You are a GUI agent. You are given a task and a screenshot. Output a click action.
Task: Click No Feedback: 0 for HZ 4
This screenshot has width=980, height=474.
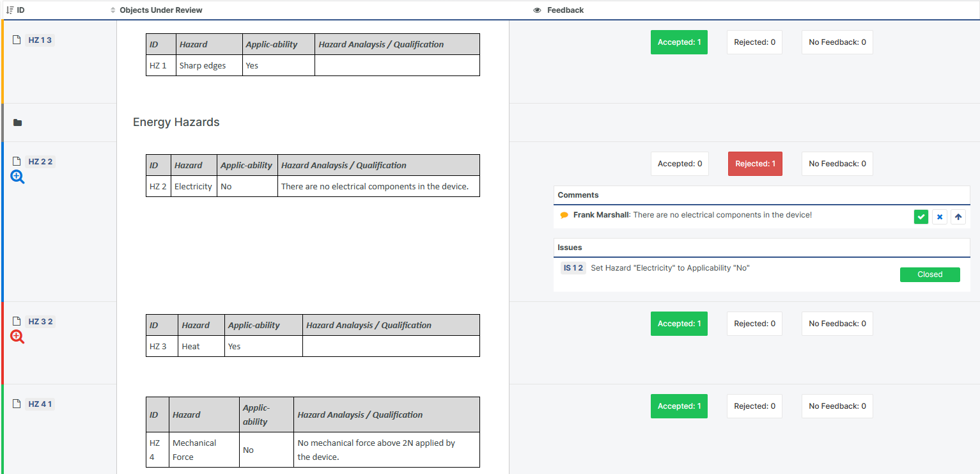837,406
